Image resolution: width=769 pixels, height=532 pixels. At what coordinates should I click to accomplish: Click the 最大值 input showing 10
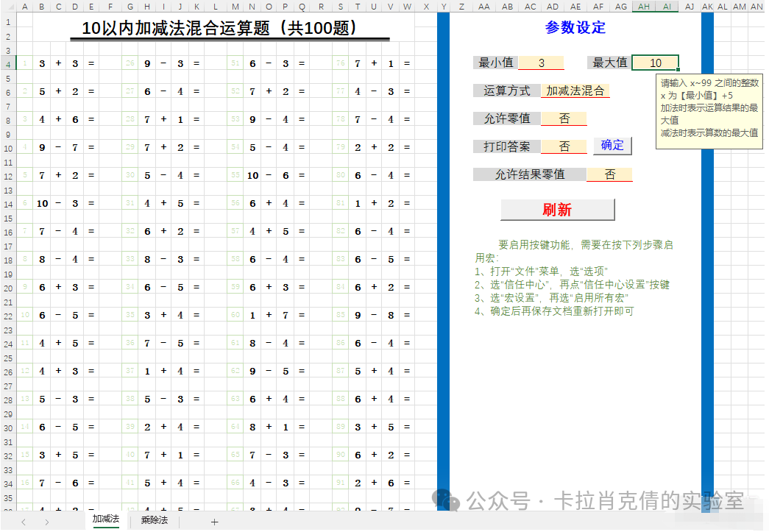[x=655, y=63]
